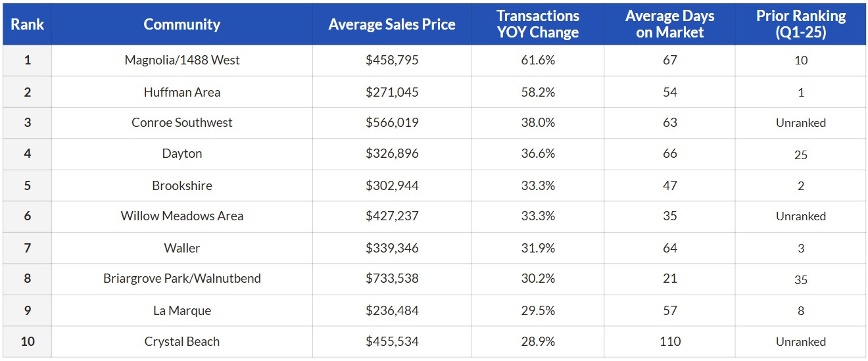Click the Average Sales Price header
This screenshot has width=868, height=361.
point(392,24)
